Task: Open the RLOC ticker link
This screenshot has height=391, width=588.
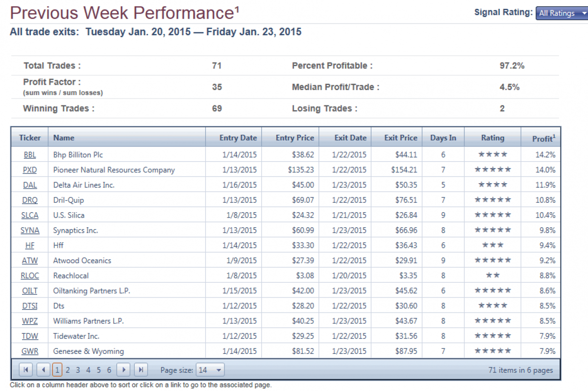Action: 30,275
